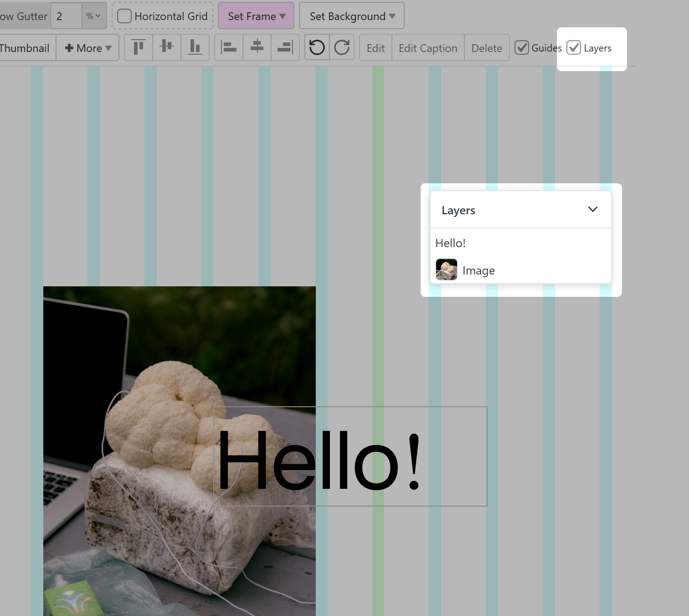Undo the last action
The image size is (689, 616).
[x=317, y=47]
